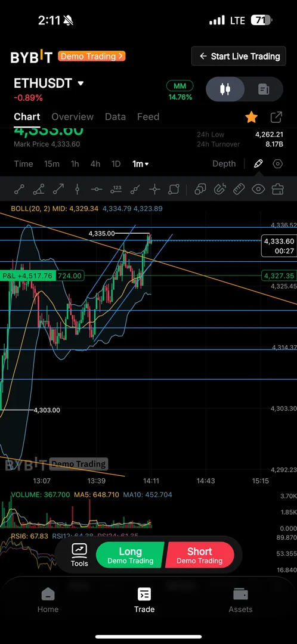This screenshot has width=297, height=644.
Task: Tap the MA10: 452.704 volume label
Action: click(147, 495)
